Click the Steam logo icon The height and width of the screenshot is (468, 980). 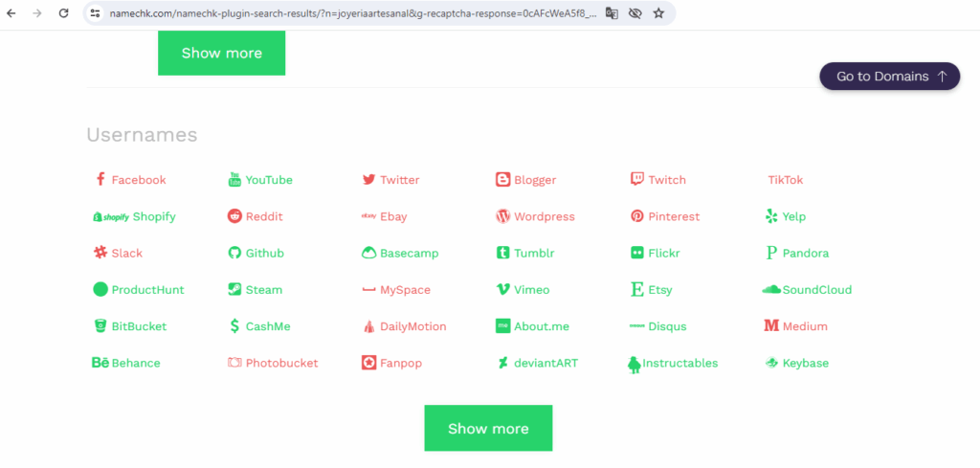point(234,289)
